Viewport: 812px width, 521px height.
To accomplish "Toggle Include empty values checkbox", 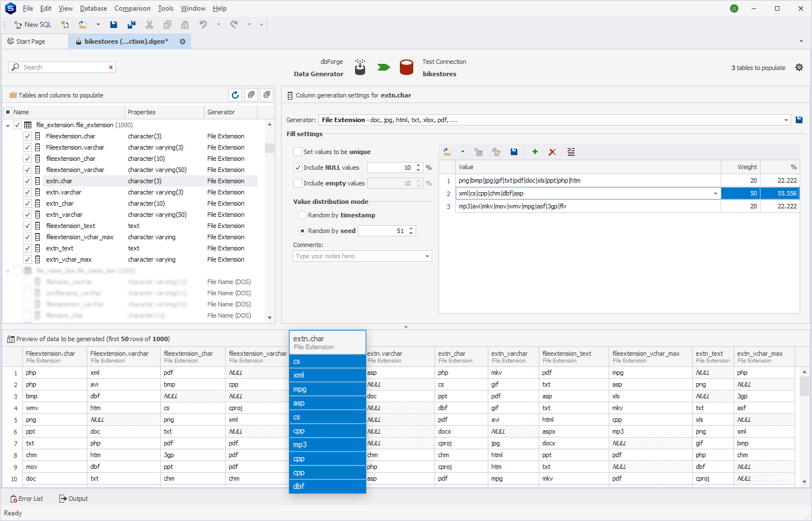I will coord(298,183).
